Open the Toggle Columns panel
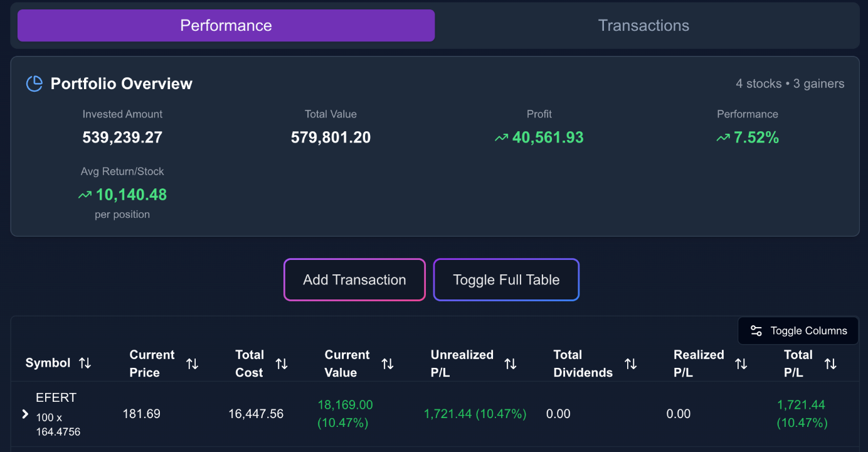Viewport: 868px width, 452px height. click(798, 330)
